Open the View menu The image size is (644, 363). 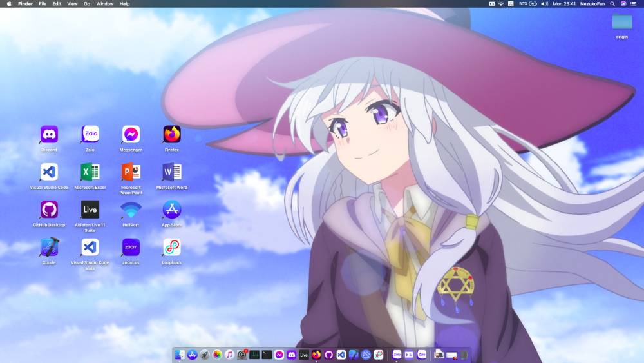pyautogui.click(x=72, y=4)
